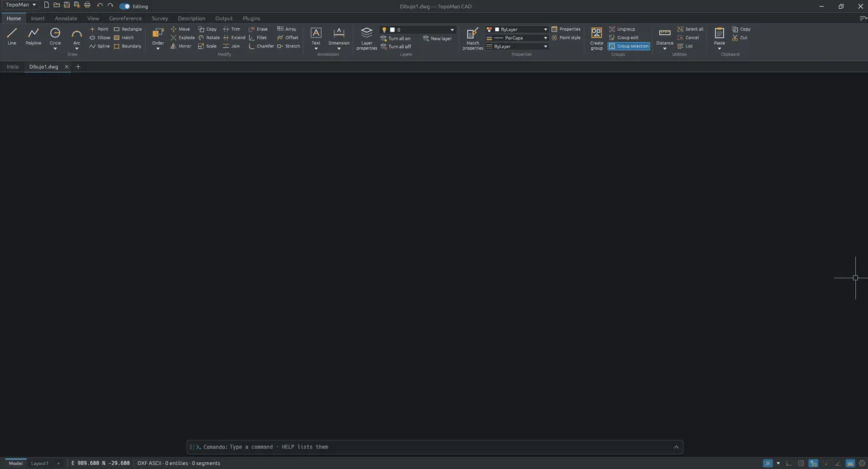The width and height of the screenshot is (868, 469).
Task: Select the Erase tool
Action: (x=258, y=29)
